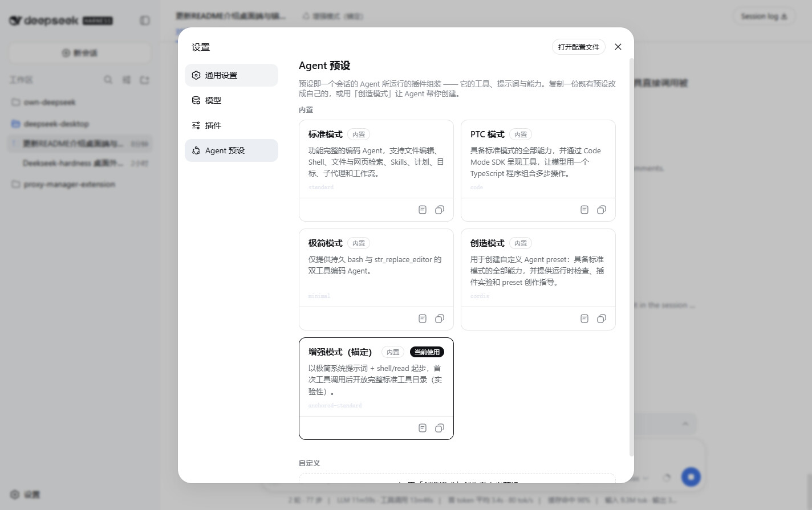Duplicate the 增强模式（锚定）preset via copy icon

coord(440,428)
